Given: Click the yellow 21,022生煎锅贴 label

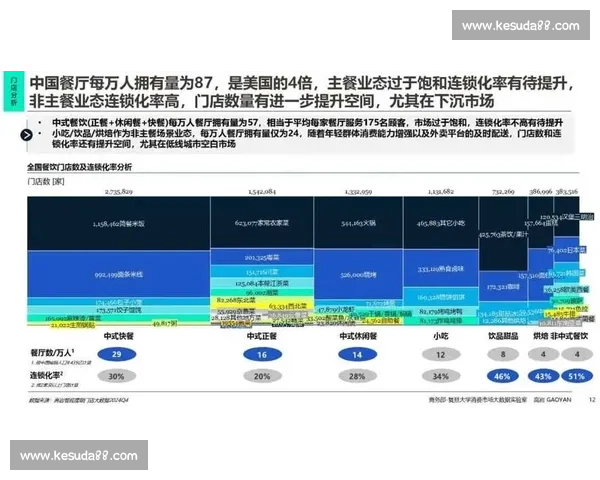Looking at the screenshot, I should tap(73, 325).
